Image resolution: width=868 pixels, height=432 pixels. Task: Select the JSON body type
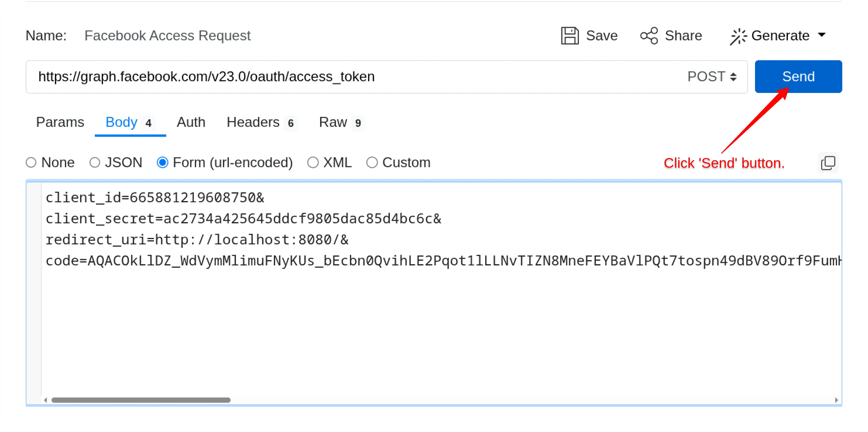[95, 163]
